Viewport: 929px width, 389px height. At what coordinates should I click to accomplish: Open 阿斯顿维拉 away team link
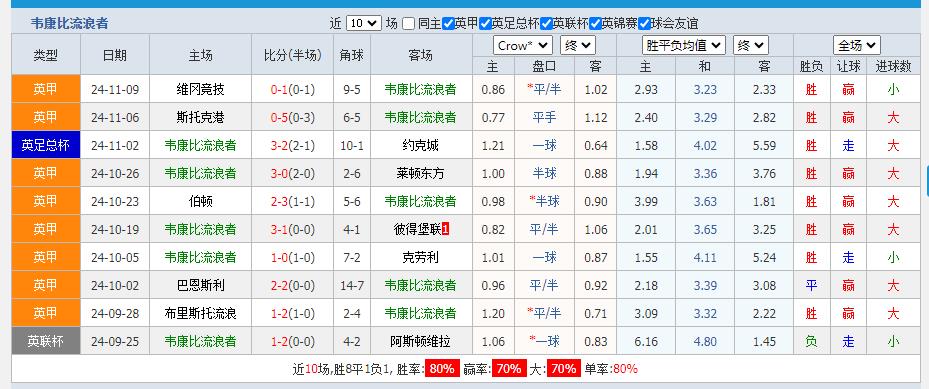(421, 342)
